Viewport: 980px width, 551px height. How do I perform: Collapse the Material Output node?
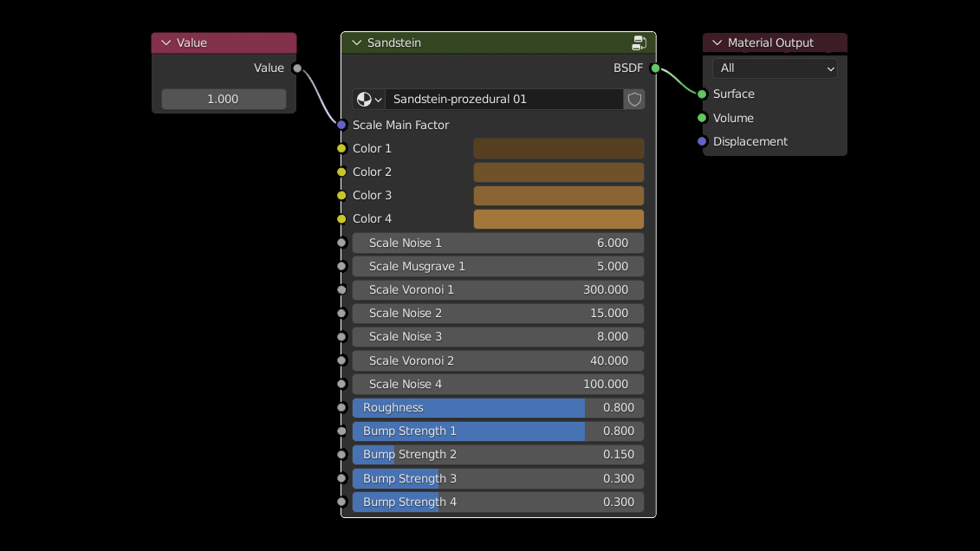pyautogui.click(x=717, y=42)
